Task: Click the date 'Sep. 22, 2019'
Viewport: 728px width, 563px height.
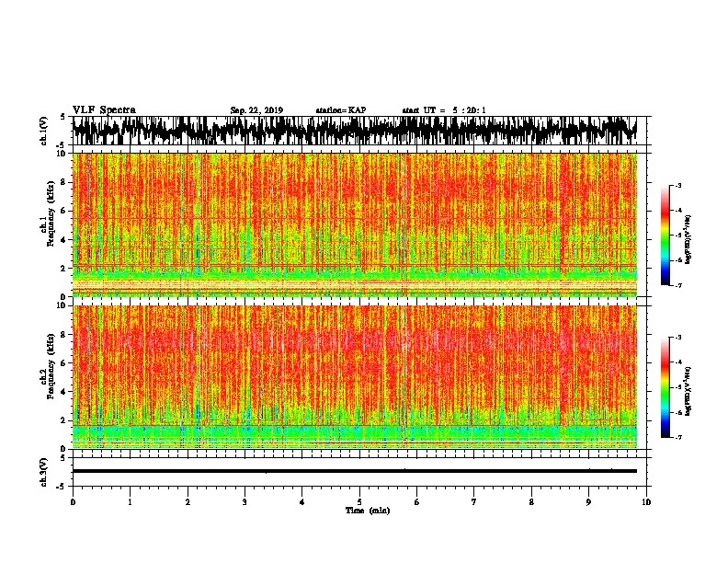Action: pos(256,110)
